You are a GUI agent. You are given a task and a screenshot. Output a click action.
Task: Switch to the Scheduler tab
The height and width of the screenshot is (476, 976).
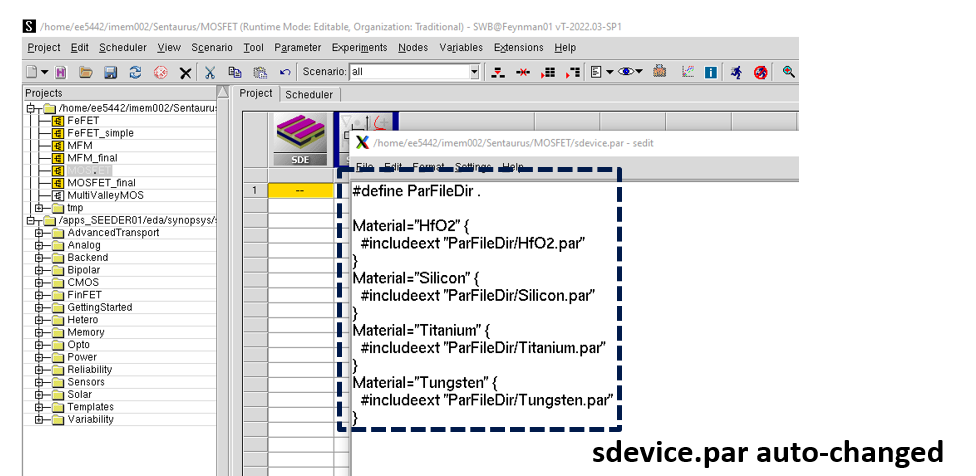tap(309, 94)
